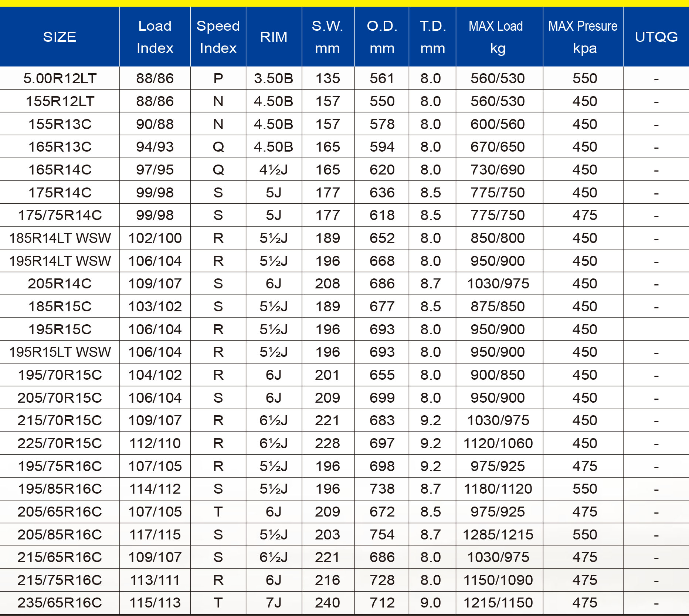The image size is (689, 616).
Task: Select the 5.00R12LT size cell
Action: point(60,78)
